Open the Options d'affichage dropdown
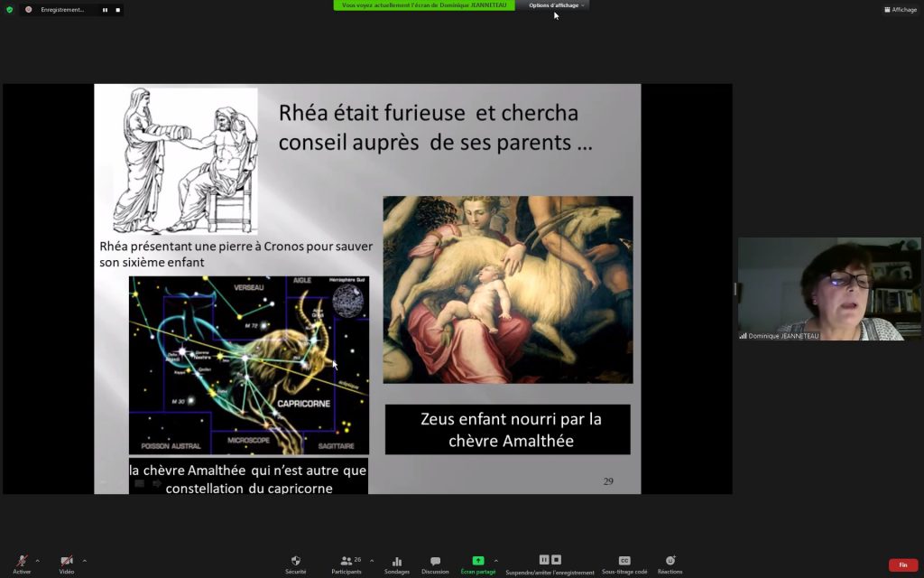This screenshot has height=578, width=924. pyautogui.click(x=556, y=5)
